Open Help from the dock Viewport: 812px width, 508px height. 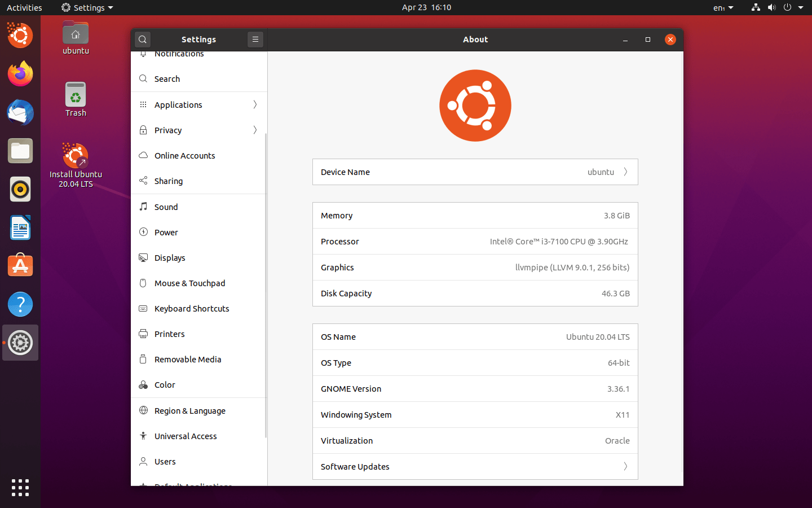tap(20, 304)
